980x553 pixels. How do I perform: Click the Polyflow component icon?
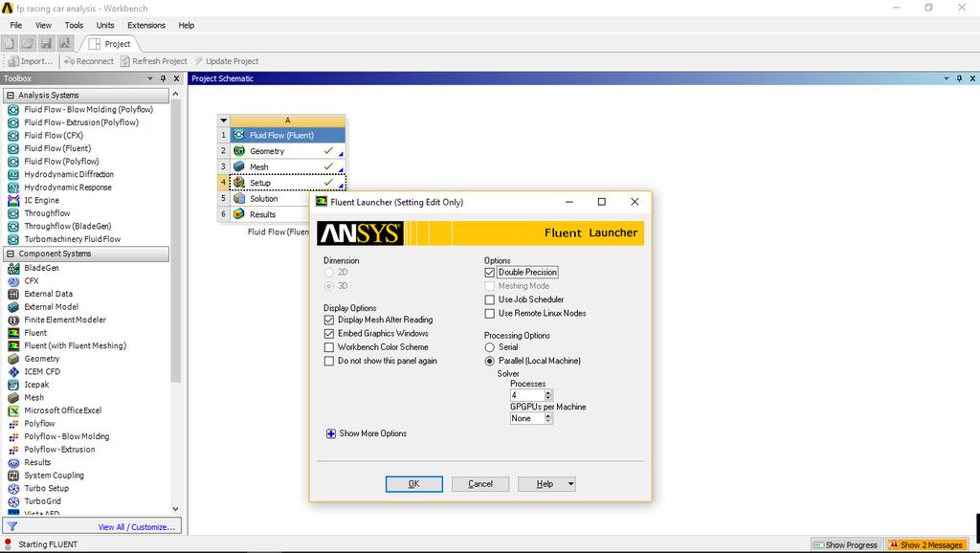click(x=13, y=424)
